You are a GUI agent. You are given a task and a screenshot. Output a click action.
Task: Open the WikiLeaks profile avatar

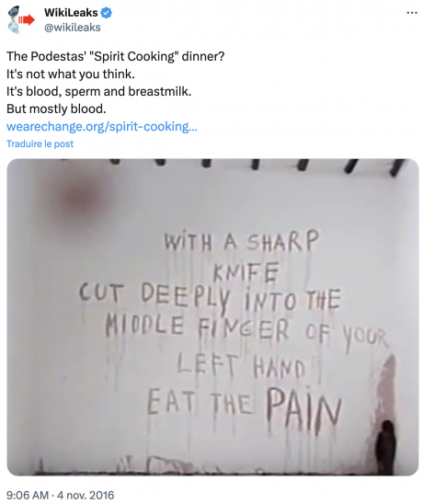(21, 19)
